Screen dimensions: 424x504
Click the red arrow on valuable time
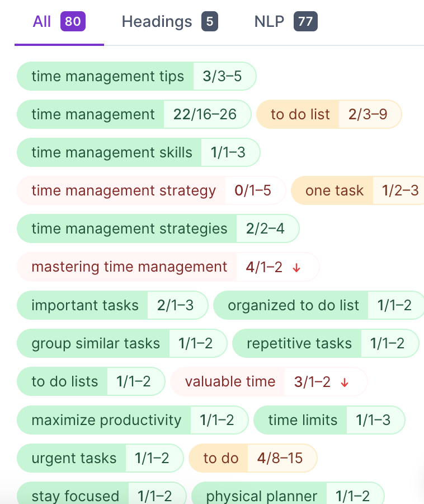345,382
